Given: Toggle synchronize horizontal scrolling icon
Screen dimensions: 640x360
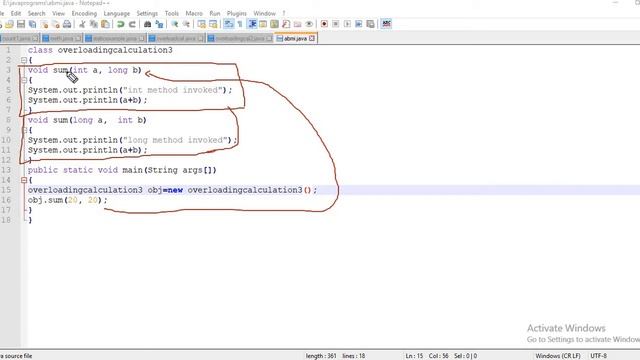Looking at the screenshot, I should coord(213,24).
